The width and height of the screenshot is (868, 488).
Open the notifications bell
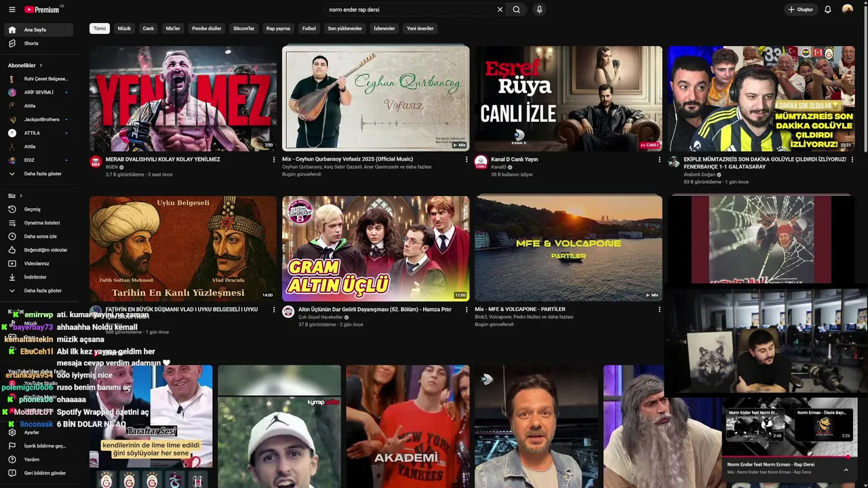[x=827, y=9]
